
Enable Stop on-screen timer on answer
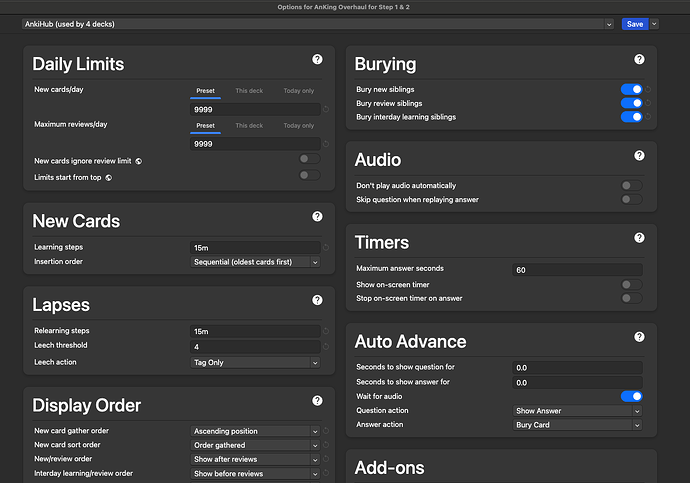point(631,298)
